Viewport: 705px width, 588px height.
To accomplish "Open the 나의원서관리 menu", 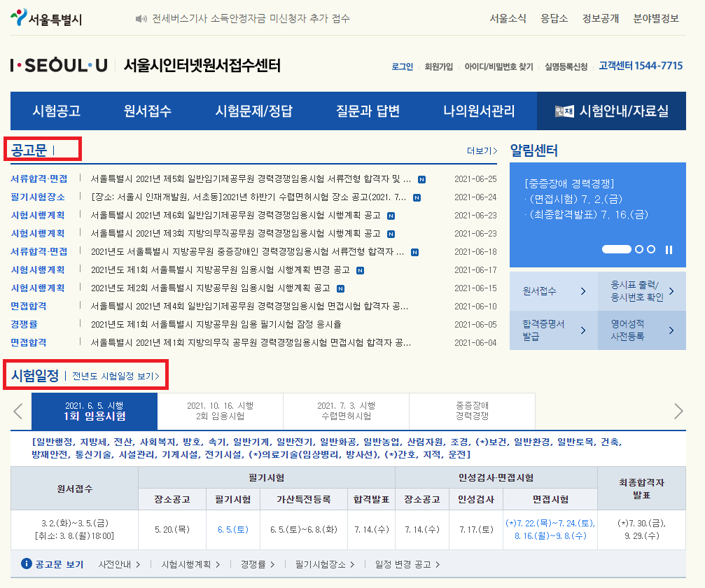I will [x=479, y=111].
